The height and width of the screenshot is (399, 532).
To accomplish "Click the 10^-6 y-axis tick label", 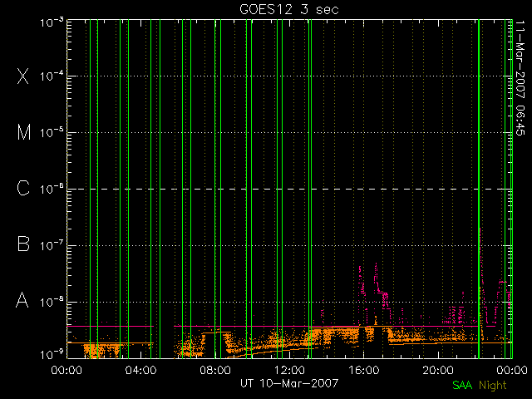I will [52, 189].
